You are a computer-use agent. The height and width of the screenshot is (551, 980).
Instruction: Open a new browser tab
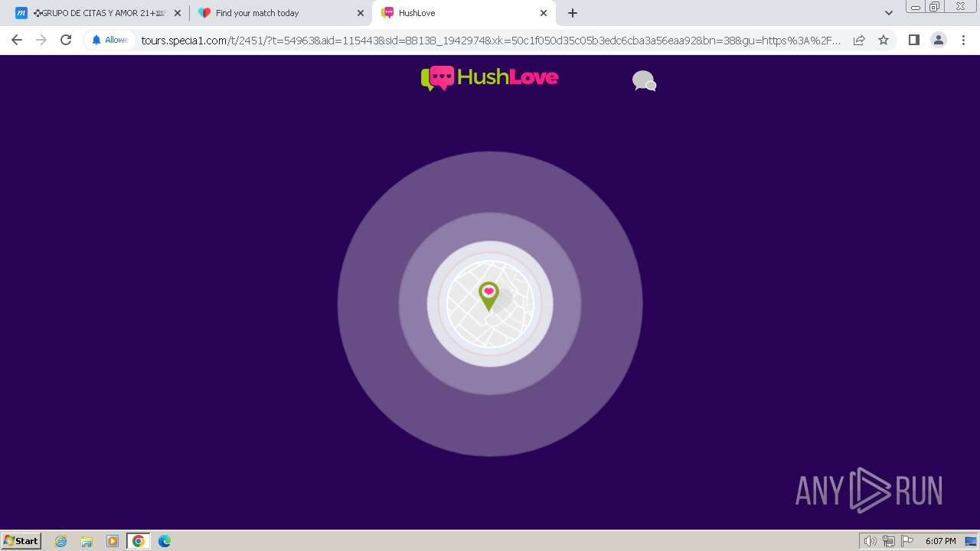(573, 13)
